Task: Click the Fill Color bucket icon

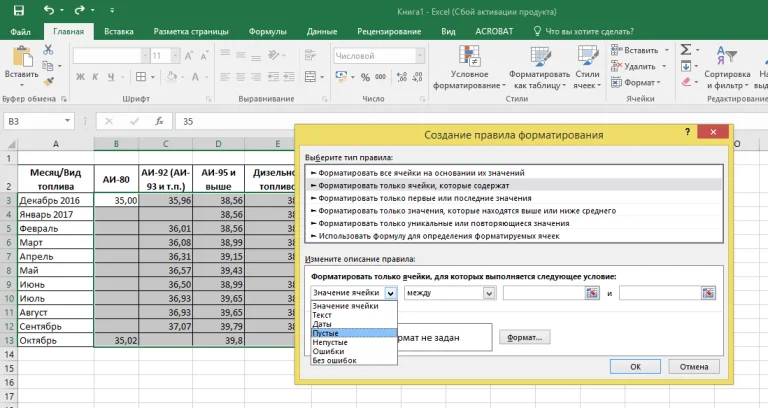Action: click(171, 76)
